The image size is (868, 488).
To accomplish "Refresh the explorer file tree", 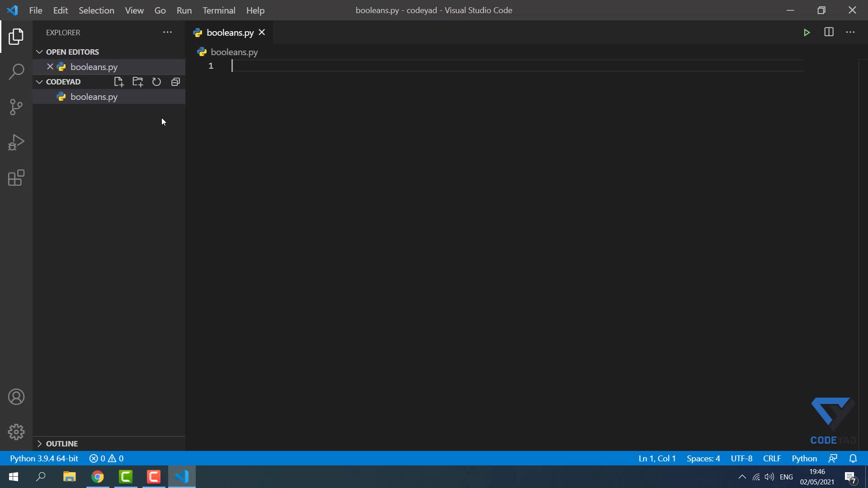I will [x=156, y=82].
